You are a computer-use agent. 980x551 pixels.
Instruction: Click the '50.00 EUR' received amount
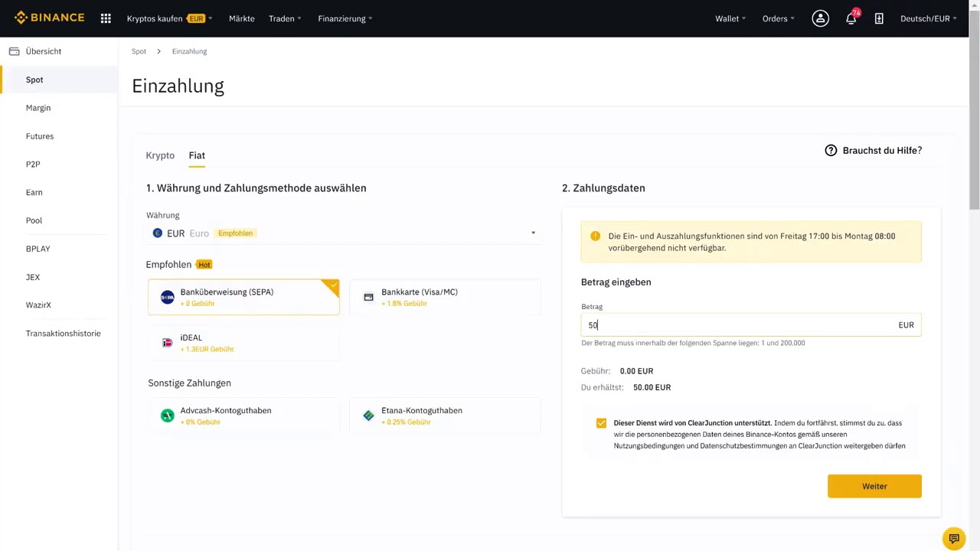652,388
